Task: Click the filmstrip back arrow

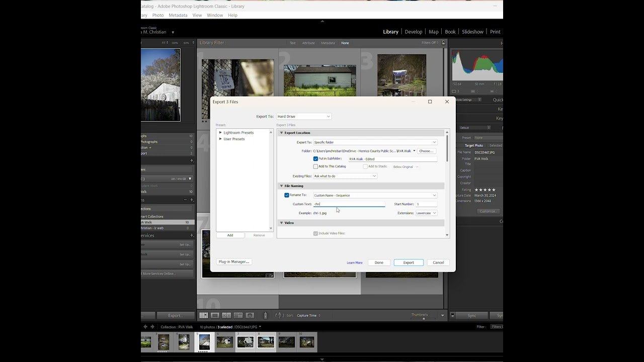Action: [146, 327]
